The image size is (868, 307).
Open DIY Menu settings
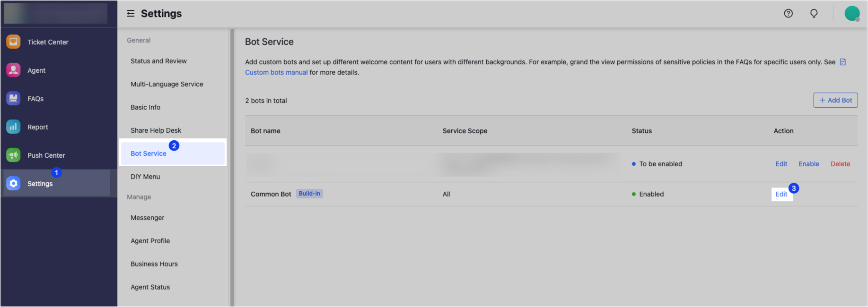pos(145,177)
